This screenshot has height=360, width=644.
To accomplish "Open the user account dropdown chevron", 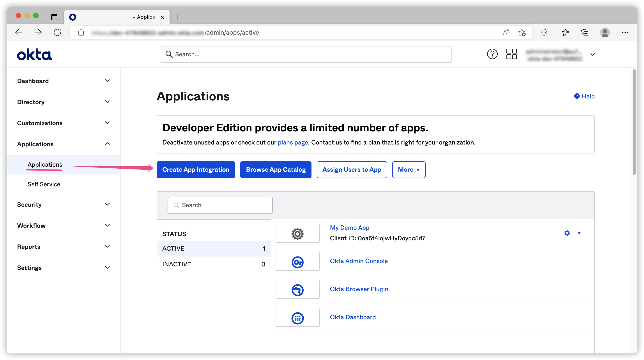I will (593, 54).
